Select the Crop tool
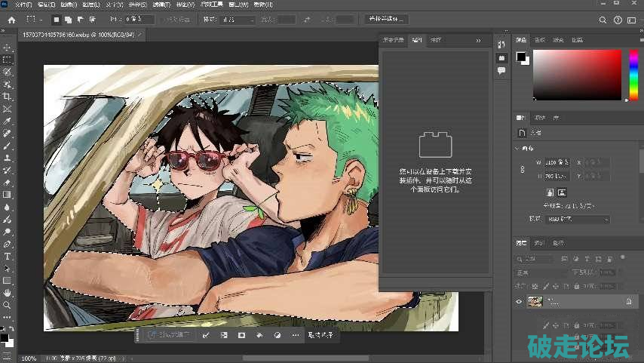Viewport: 644px width, 363px height. (x=8, y=97)
